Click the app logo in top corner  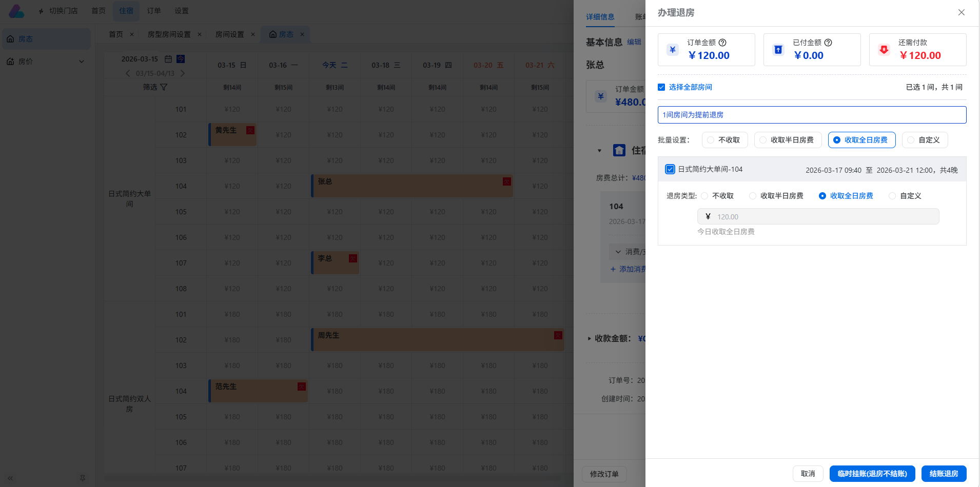[16, 10]
